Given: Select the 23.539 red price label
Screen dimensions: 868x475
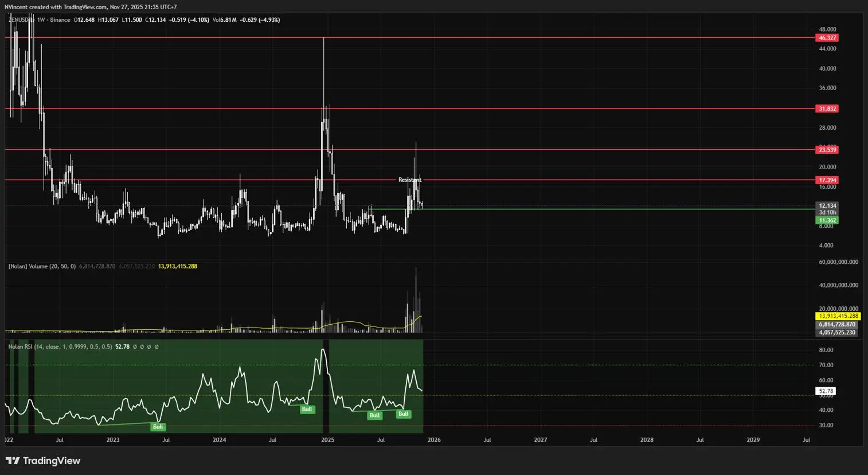Looking at the screenshot, I should coord(827,150).
